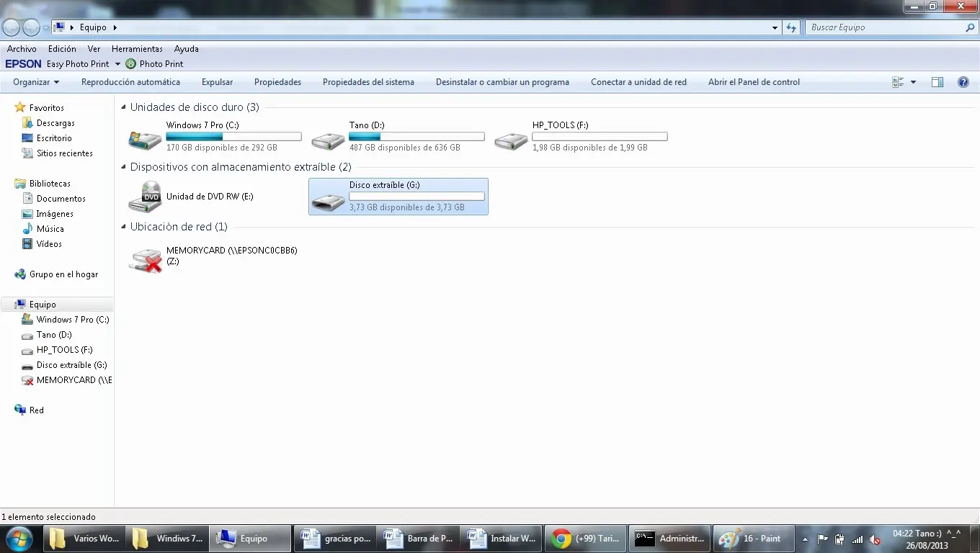This screenshot has width=980, height=553.
Task: Click the HP_TOOLS (F:) usage bar
Action: coord(600,136)
